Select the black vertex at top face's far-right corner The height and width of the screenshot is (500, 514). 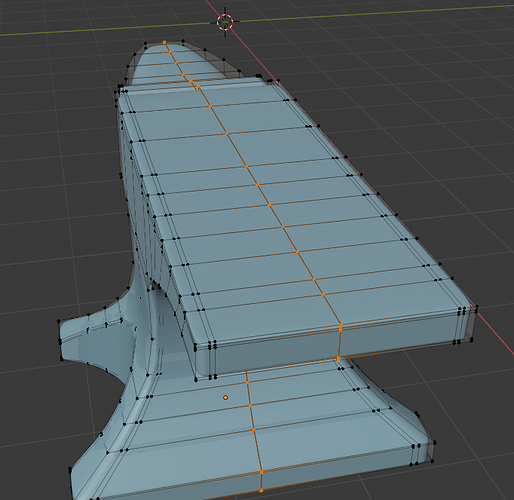(477, 306)
